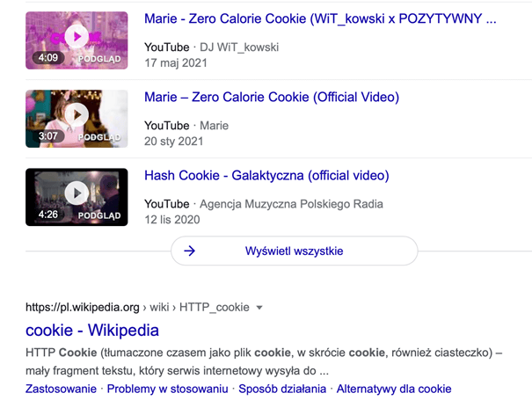Click the 3:07 duration badge
Image resolution: width=532 pixels, height=415 pixels.
pos(47,136)
